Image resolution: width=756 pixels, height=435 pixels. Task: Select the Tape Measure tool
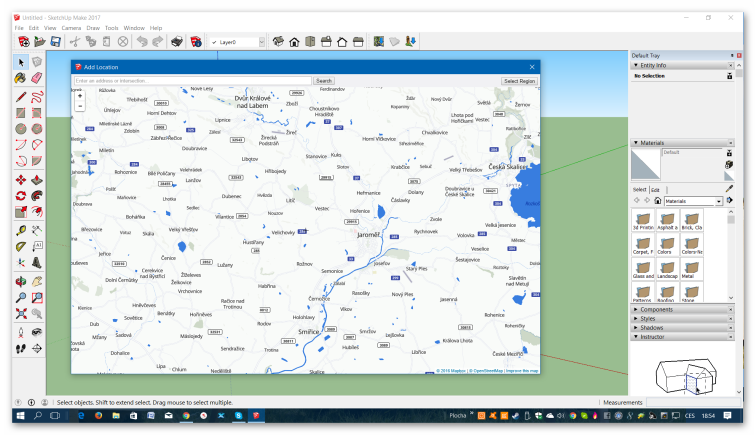21,231
